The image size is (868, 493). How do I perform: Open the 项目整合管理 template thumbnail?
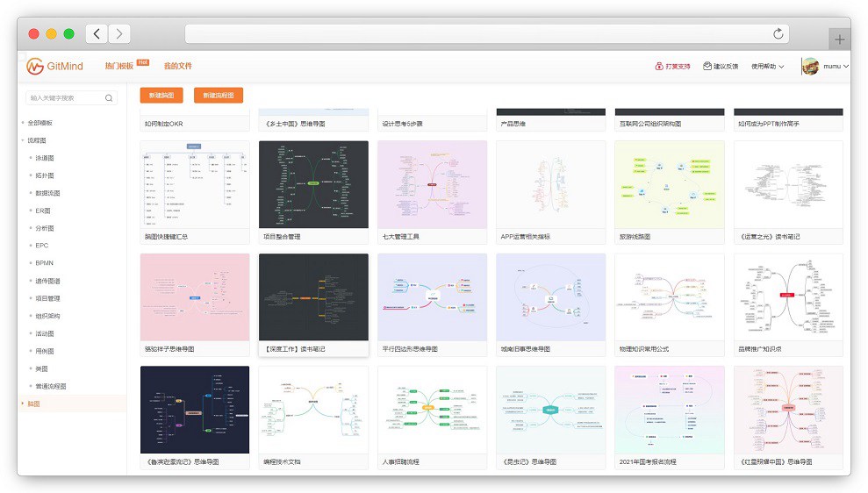point(313,184)
